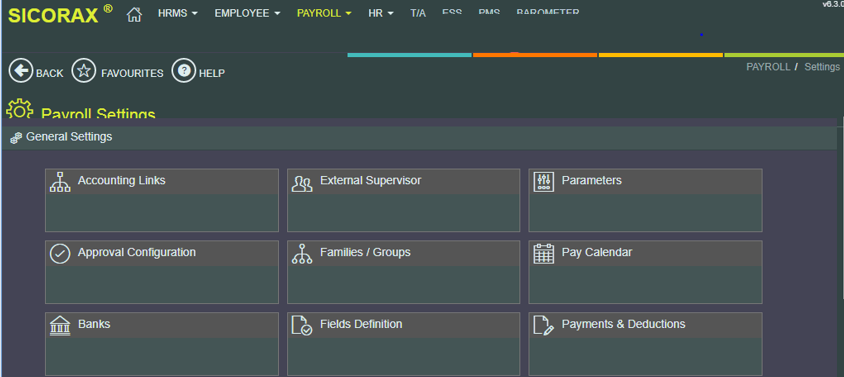This screenshot has height=377, width=844.
Task: Open the Families / Groups tile label
Action: (x=365, y=252)
